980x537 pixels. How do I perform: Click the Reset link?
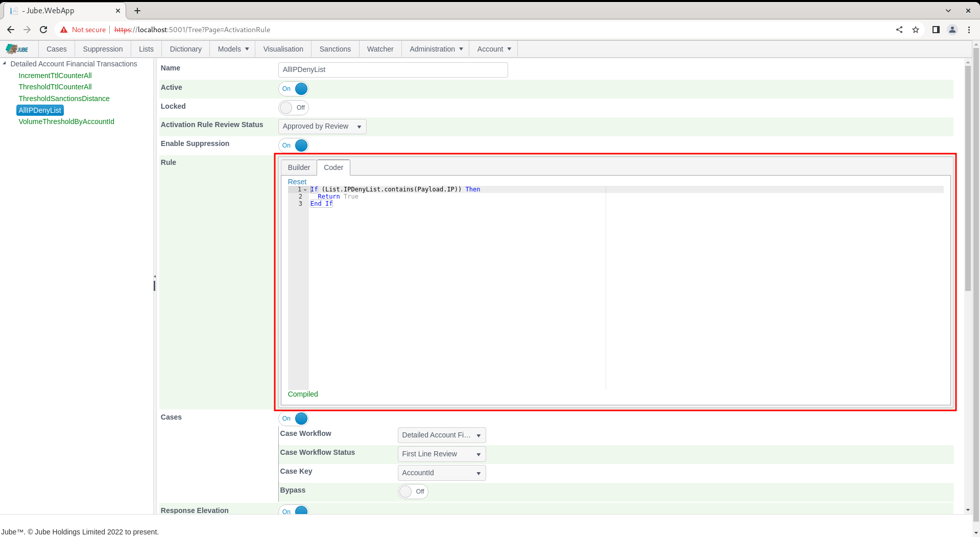click(x=297, y=182)
